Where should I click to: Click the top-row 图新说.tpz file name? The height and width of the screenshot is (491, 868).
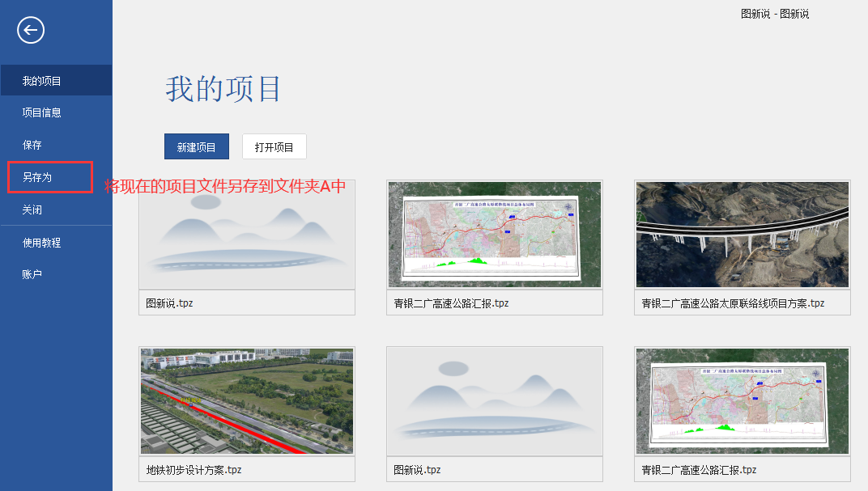(x=169, y=303)
